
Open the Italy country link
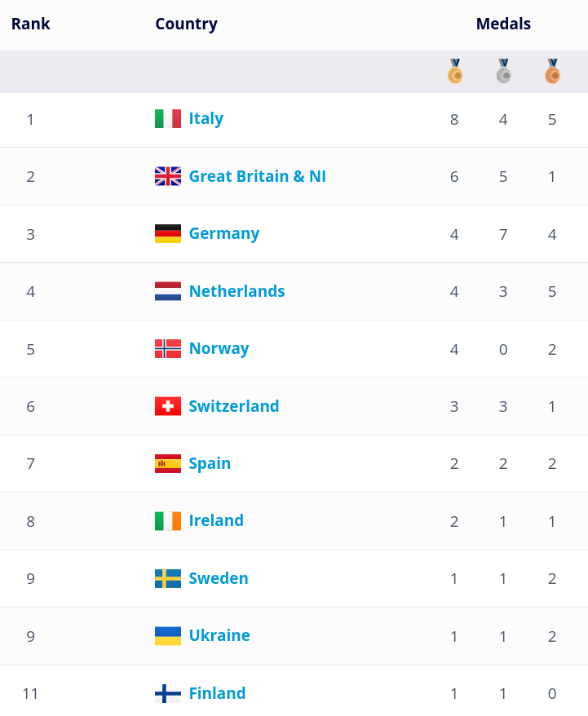206,119
